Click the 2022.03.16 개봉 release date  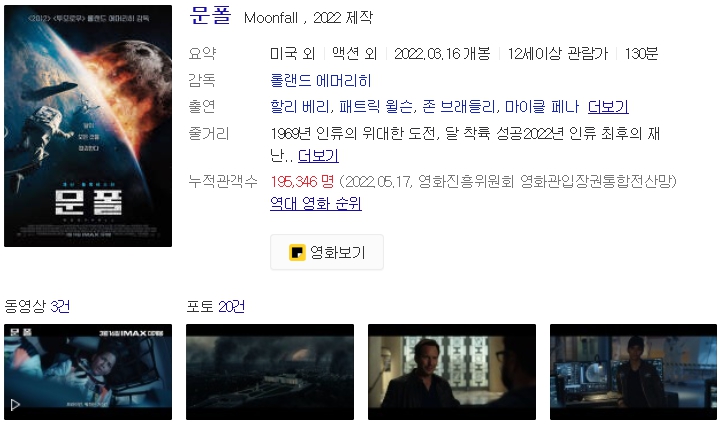tap(442, 54)
